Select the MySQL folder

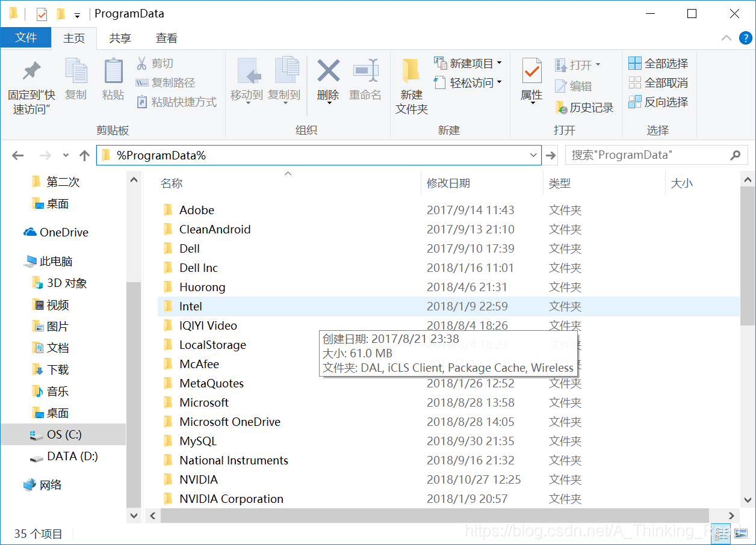click(x=198, y=441)
